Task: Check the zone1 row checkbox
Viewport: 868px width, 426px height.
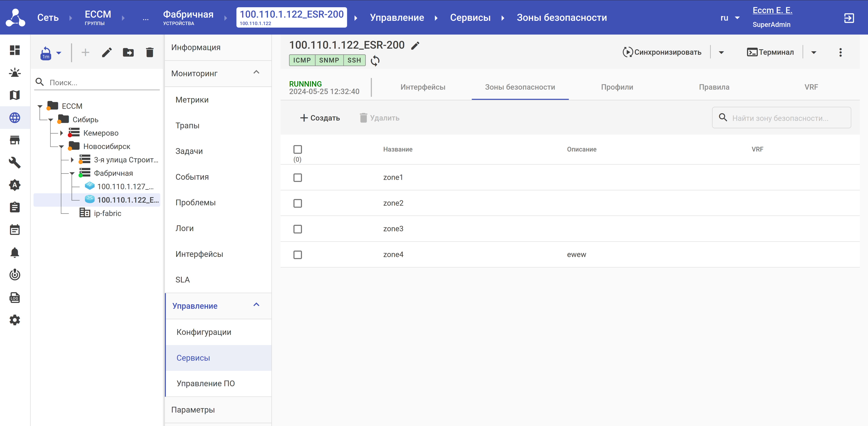Action: 297,177
